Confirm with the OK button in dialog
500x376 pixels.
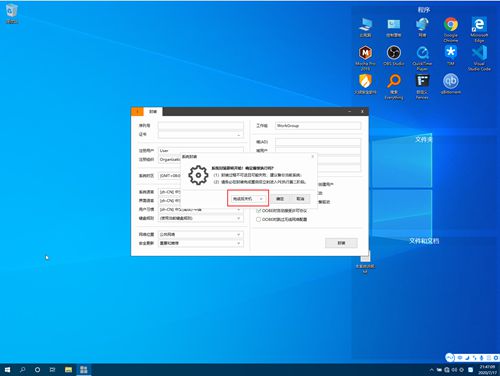pyautogui.click(x=280, y=199)
